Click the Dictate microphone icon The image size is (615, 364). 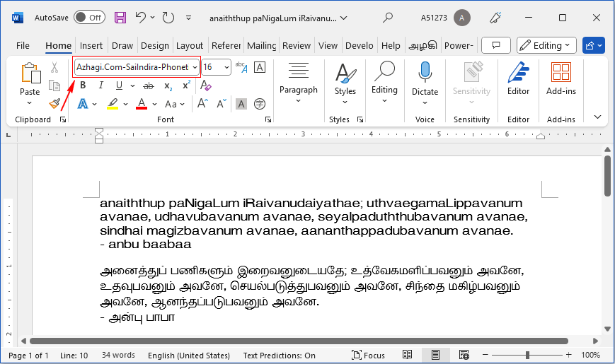(x=425, y=73)
